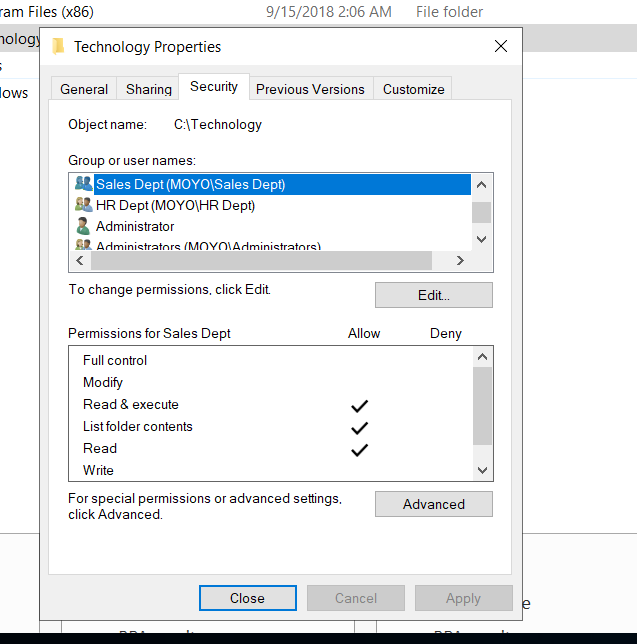Switch to the General tab
The image size is (637, 644).
coord(84,89)
